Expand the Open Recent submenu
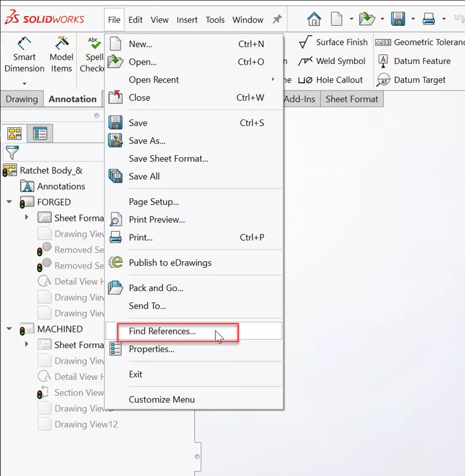 pos(194,80)
